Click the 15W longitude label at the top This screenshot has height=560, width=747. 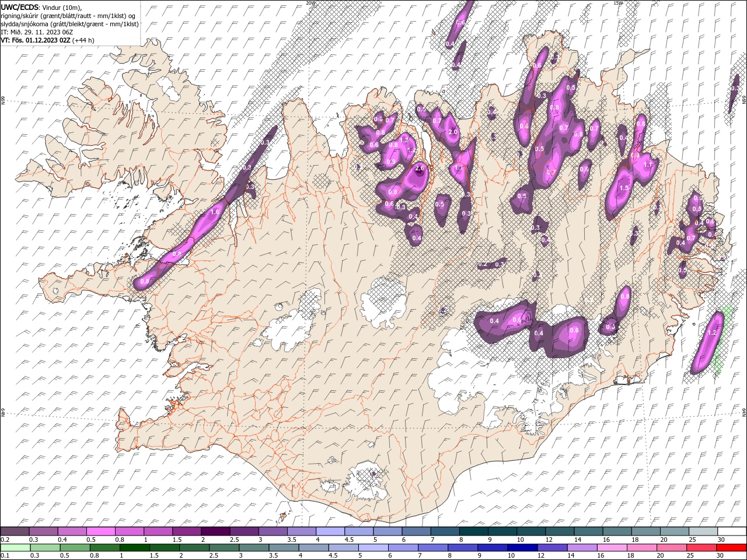(x=618, y=3)
